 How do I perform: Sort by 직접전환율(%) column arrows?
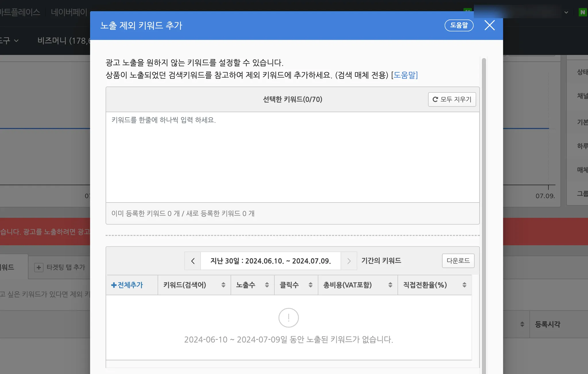pos(464,285)
